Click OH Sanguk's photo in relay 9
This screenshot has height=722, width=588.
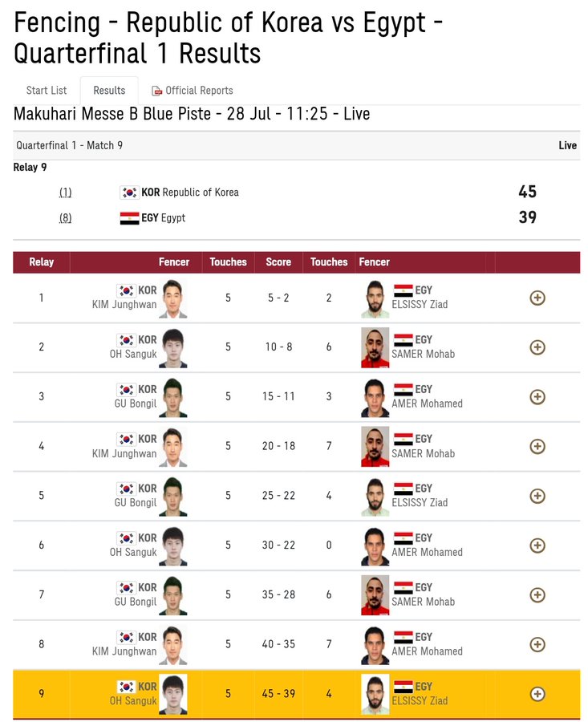coord(172,694)
